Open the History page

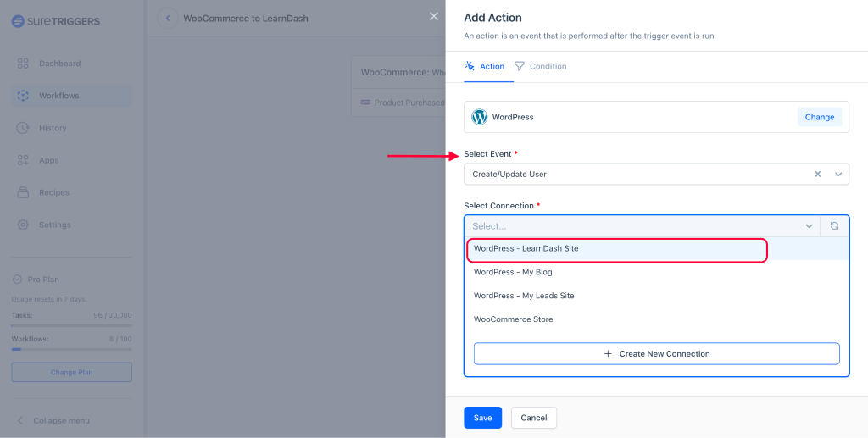[x=71, y=128]
